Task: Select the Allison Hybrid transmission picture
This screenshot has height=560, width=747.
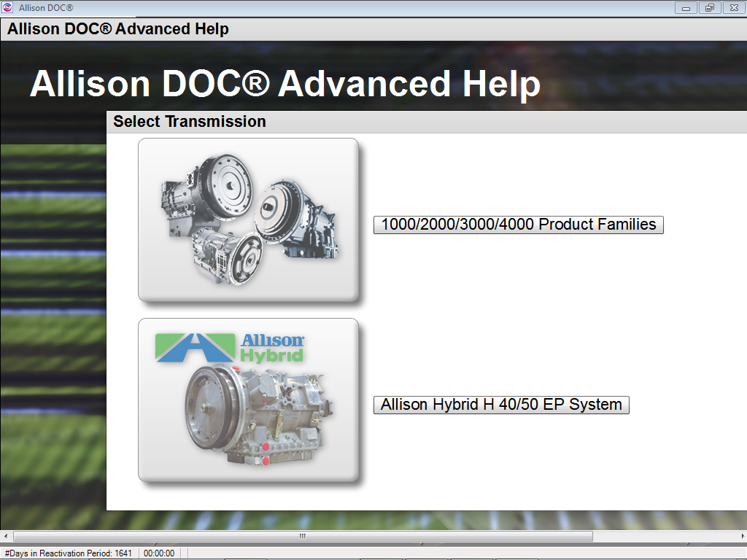Action: click(249, 400)
